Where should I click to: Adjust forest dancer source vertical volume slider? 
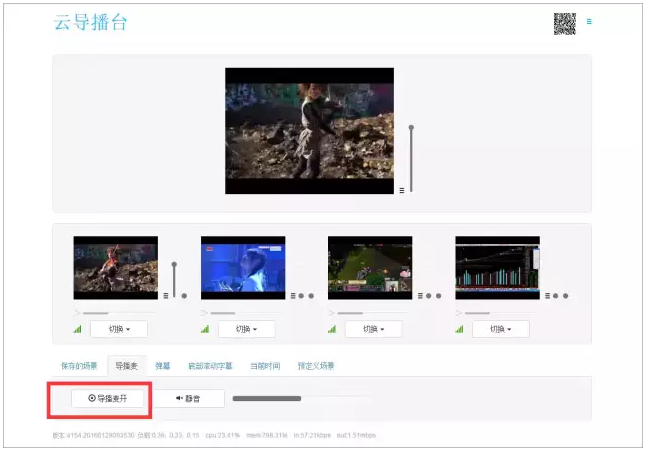174,279
